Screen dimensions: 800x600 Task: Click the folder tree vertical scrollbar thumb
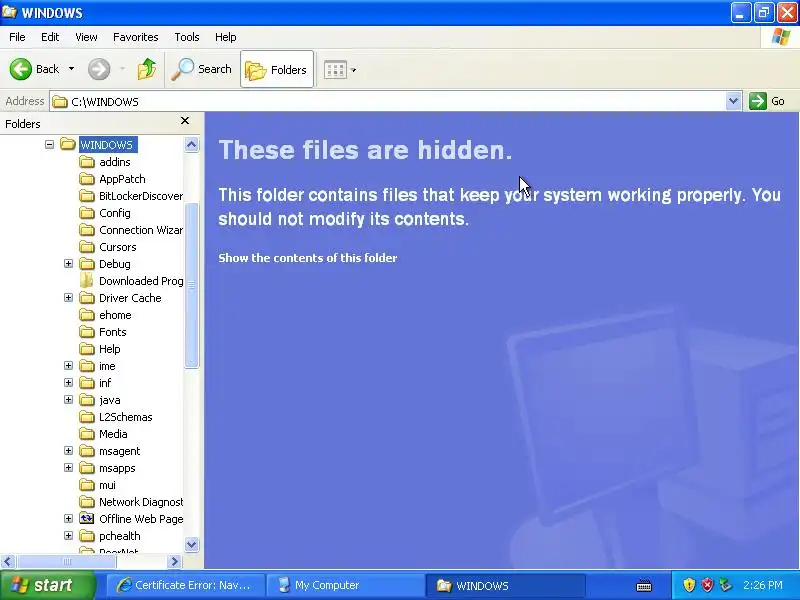191,286
